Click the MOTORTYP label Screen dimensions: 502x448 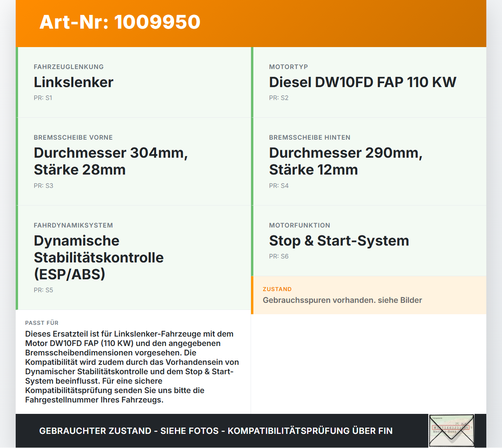[x=289, y=67]
